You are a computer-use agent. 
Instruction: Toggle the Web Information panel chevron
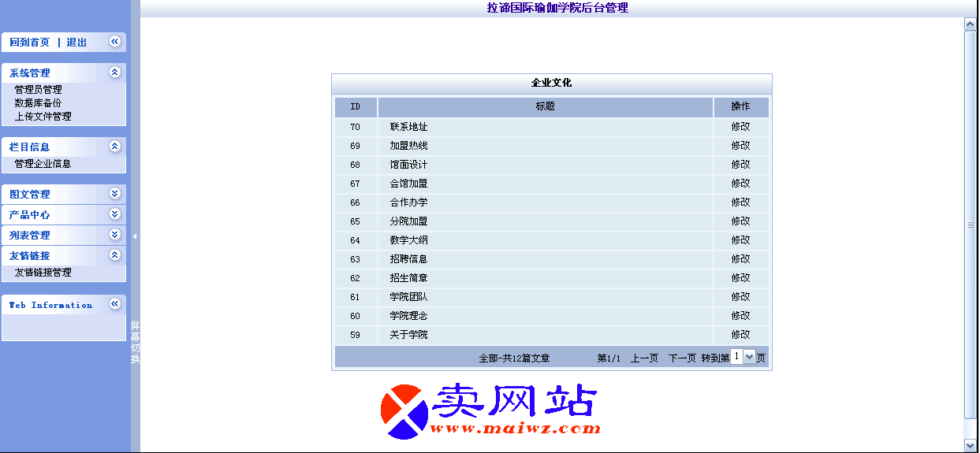114,304
